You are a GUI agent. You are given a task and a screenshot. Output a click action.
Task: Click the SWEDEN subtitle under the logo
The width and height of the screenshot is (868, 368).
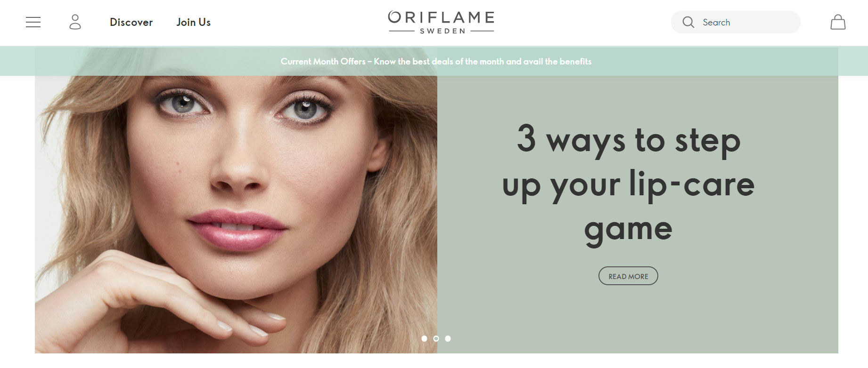point(442,31)
